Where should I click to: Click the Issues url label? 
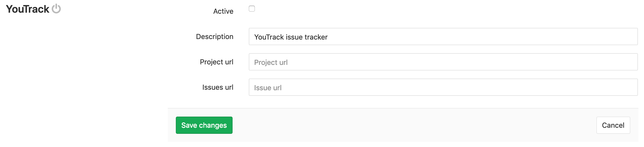pos(218,87)
